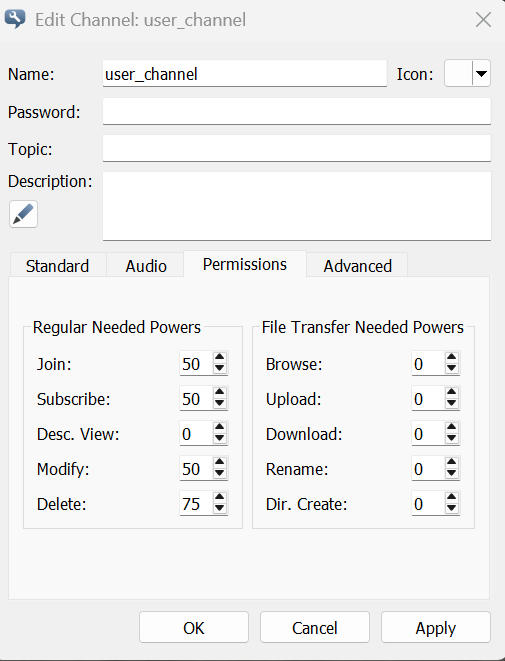Click the OK button
Screen dimensions: 505x661
point(194,627)
